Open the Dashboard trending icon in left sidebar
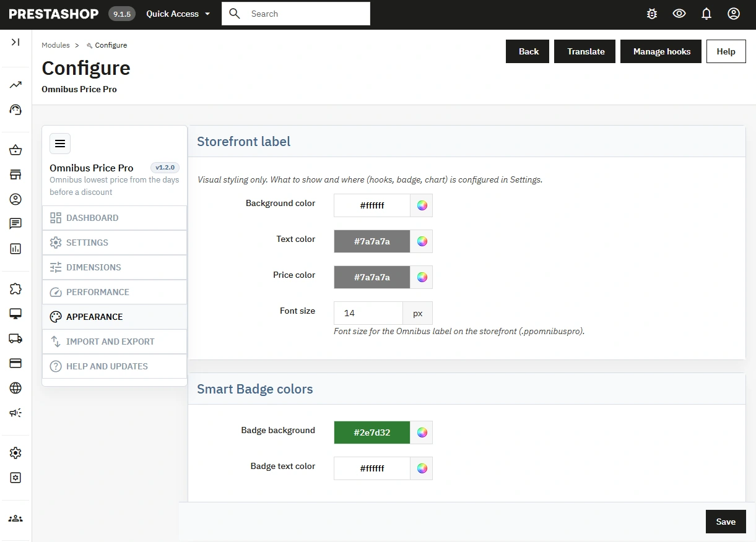Screen dimensions: 756x542 [15, 85]
